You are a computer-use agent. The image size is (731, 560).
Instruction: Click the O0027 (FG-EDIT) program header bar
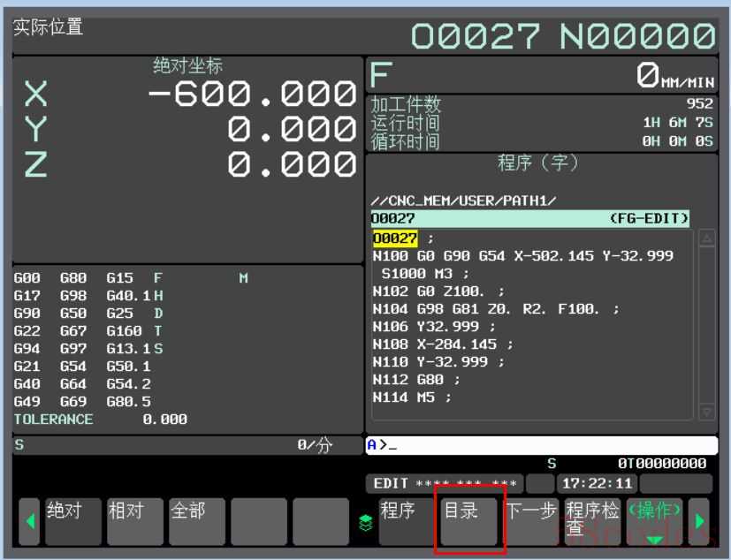(x=530, y=218)
